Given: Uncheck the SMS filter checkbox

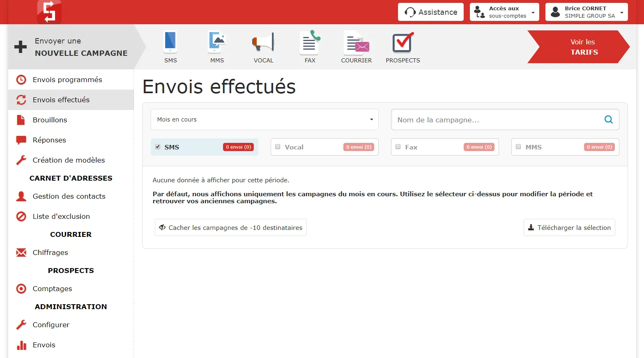Looking at the screenshot, I should (x=158, y=147).
